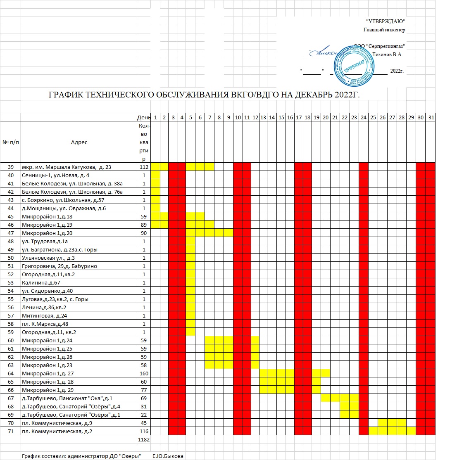Click the "УТВЕРЖДАЮ" approval text
The width and height of the screenshot is (476, 460).
[x=386, y=21]
